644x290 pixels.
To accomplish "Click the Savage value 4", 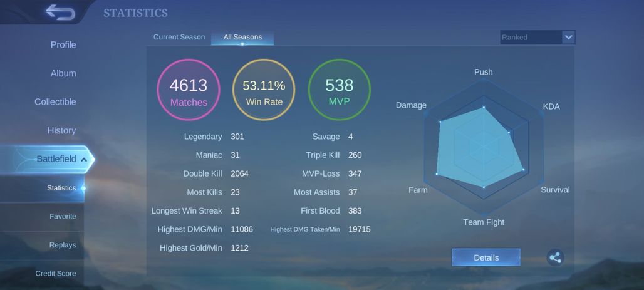I will [350, 137].
